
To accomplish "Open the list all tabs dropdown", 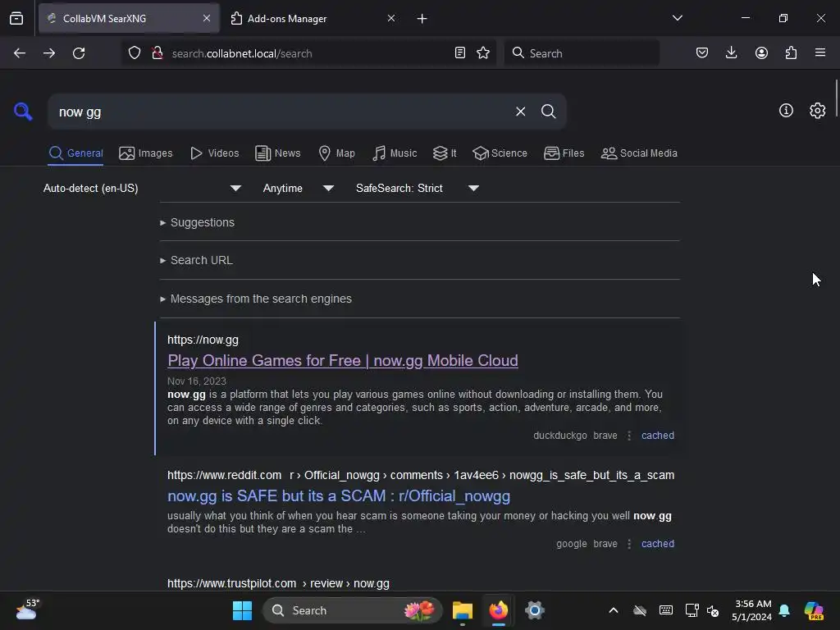I will tap(677, 18).
